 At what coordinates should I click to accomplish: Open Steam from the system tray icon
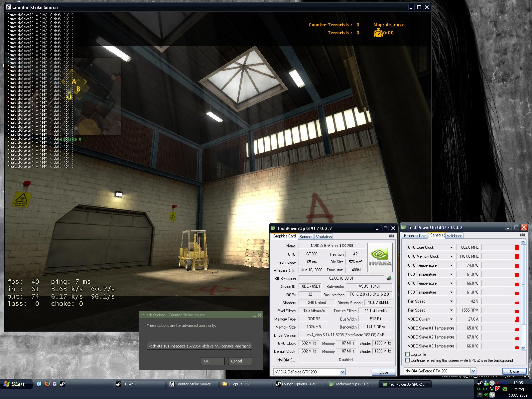(x=479, y=383)
